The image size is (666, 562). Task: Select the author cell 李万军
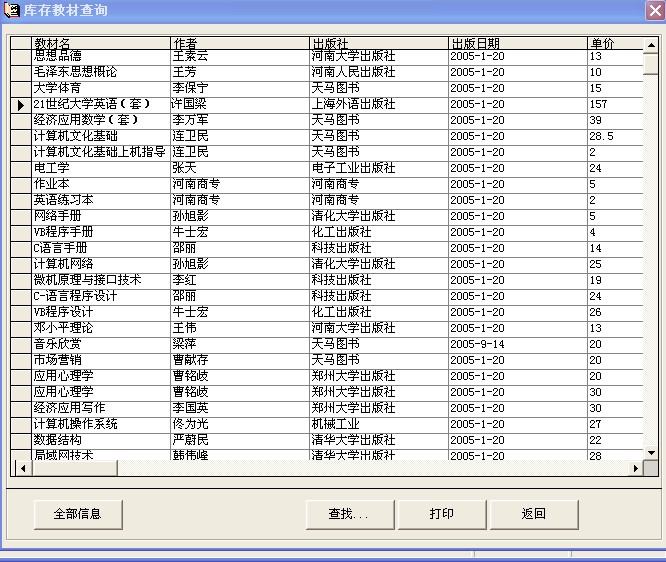[x=240, y=121]
